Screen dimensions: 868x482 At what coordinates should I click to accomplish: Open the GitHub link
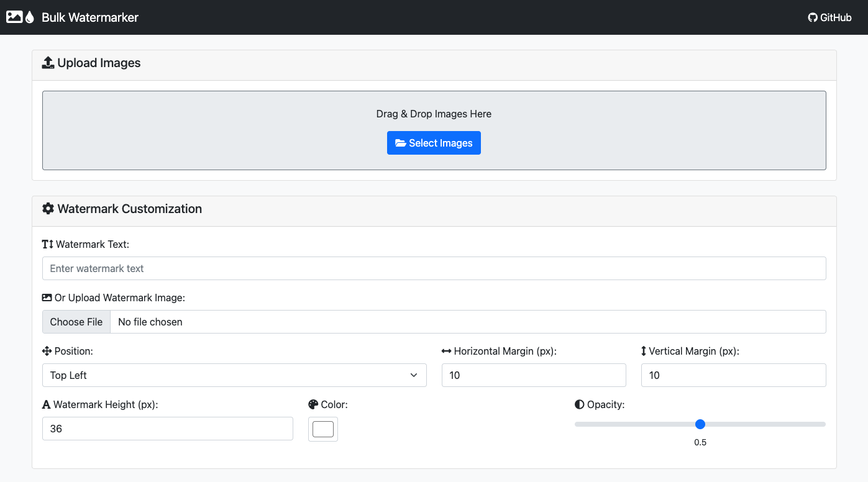pyautogui.click(x=829, y=17)
